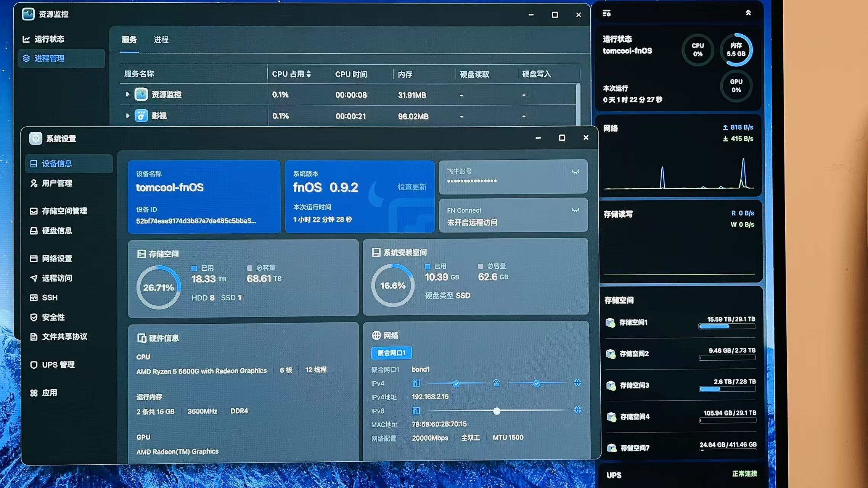Image resolution: width=868 pixels, height=488 pixels.
Task: Click the 存储空间 card icon
Action: [x=141, y=254]
